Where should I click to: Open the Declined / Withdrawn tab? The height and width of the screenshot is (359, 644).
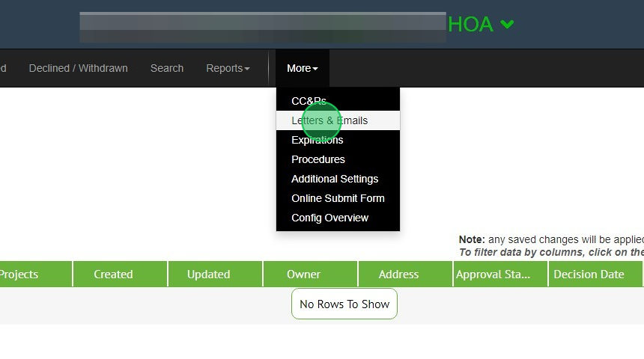78,68
